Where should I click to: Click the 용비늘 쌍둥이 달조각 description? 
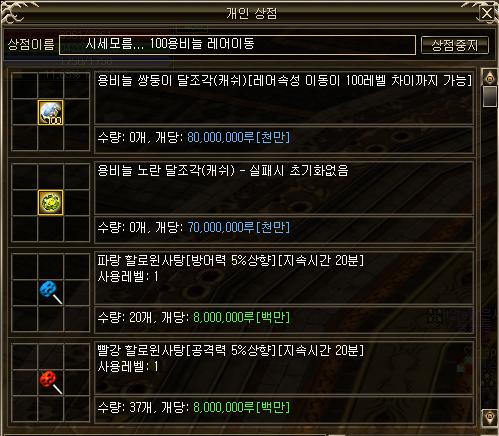click(284, 97)
